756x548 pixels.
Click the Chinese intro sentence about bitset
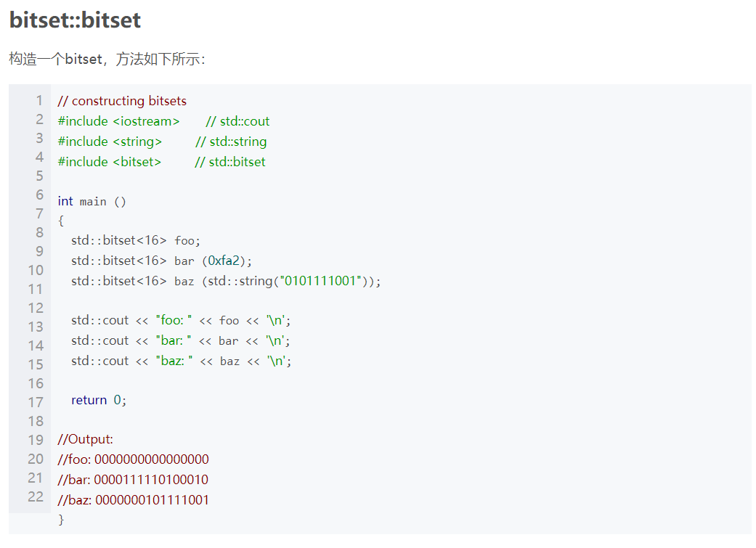click(107, 59)
